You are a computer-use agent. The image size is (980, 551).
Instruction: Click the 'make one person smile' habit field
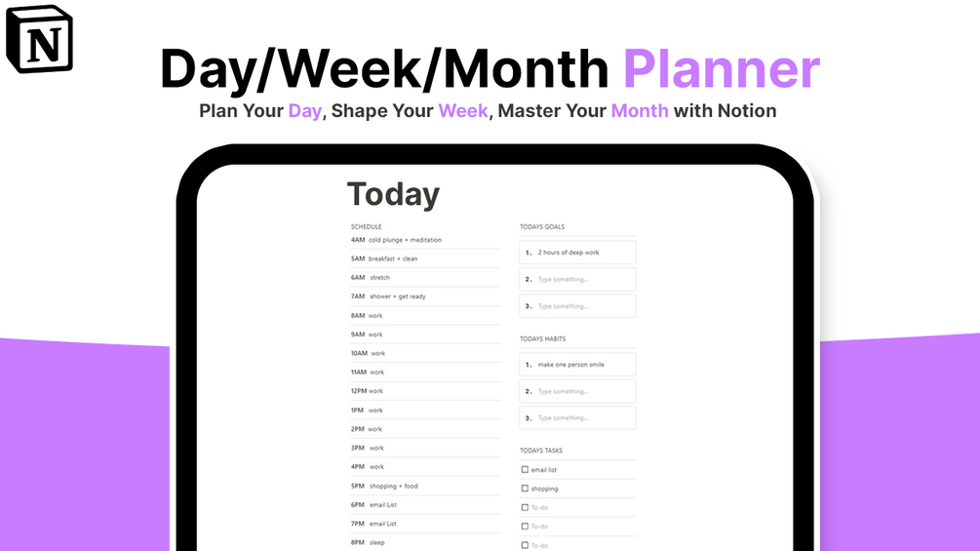[577, 364]
